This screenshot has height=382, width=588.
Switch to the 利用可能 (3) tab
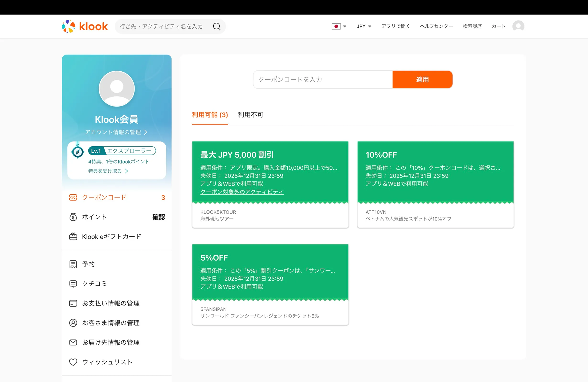(210, 115)
